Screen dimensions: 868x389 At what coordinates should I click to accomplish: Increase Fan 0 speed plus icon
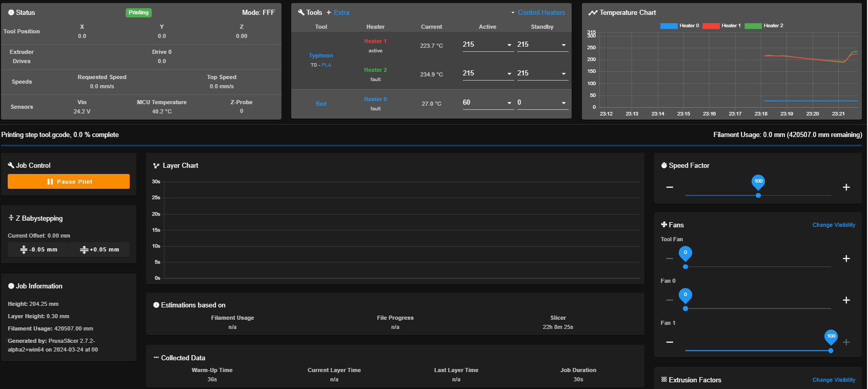click(x=846, y=300)
